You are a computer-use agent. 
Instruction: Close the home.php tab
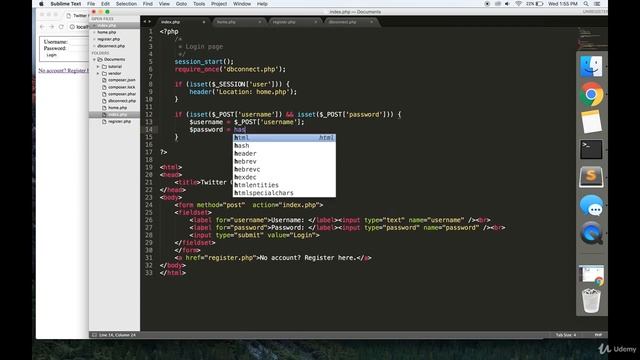pyautogui.click(x=260, y=22)
